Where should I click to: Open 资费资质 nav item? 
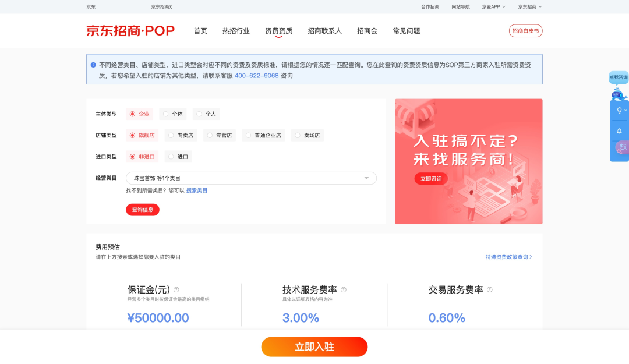pos(278,31)
